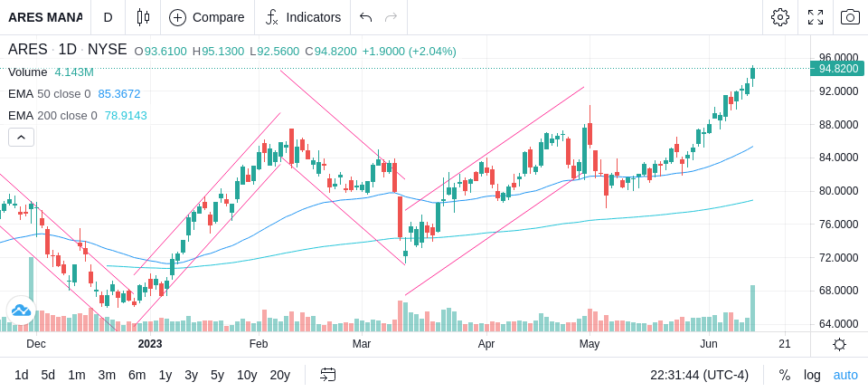Image resolution: width=868 pixels, height=392 pixels.
Task: Toggle auto scale mode
Action: click(x=845, y=376)
